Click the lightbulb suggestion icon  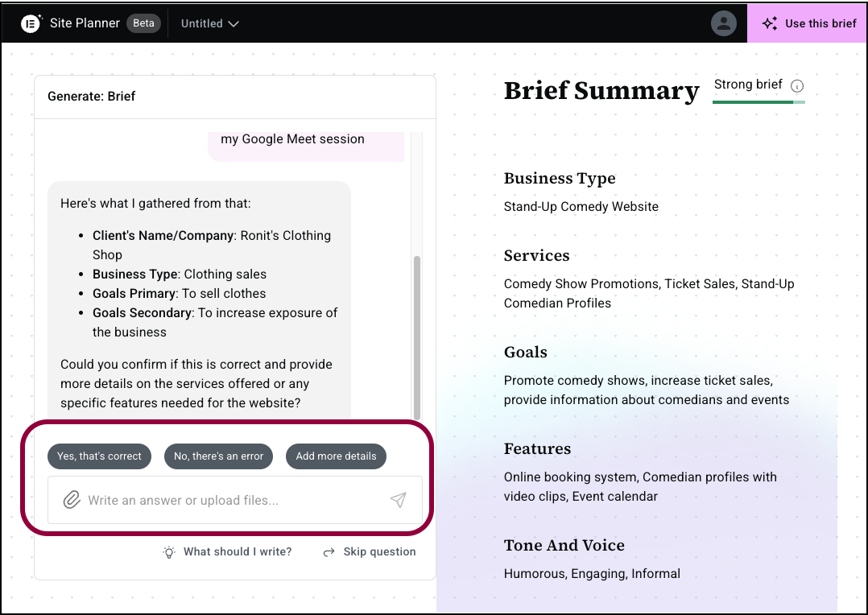pyautogui.click(x=169, y=552)
